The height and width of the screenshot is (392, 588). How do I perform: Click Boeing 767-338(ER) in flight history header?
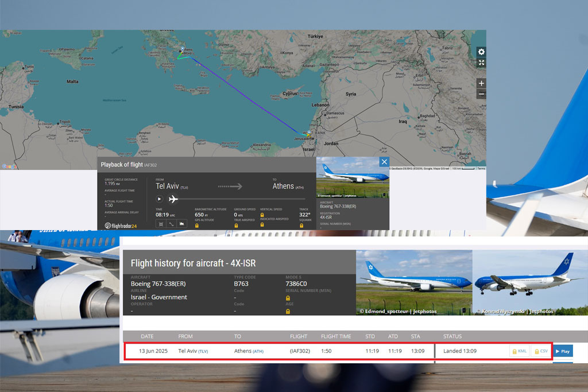[x=158, y=284]
